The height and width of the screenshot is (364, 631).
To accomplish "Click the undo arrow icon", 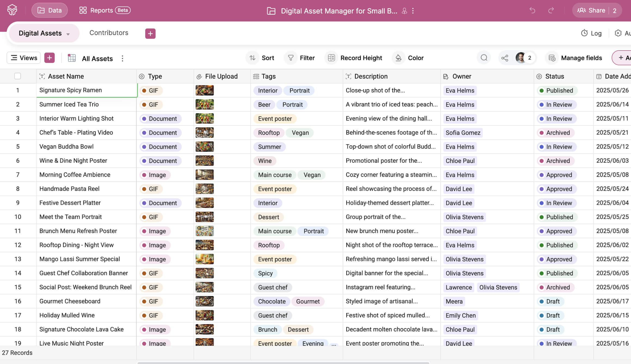I will tap(532, 10).
